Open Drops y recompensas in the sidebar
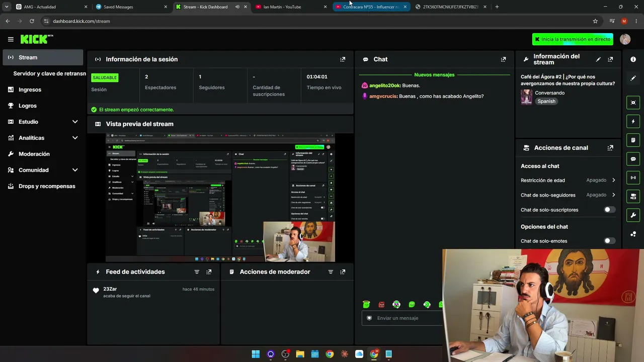The height and width of the screenshot is (362, 644). 43,186
